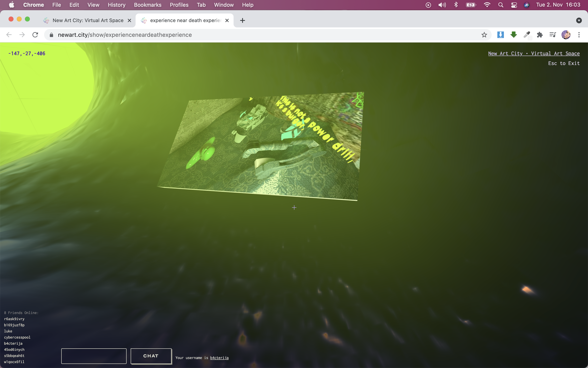Open the Window menu
This screenshot has height=368, width=588.
pyautogui.click(x=224, y=5)
